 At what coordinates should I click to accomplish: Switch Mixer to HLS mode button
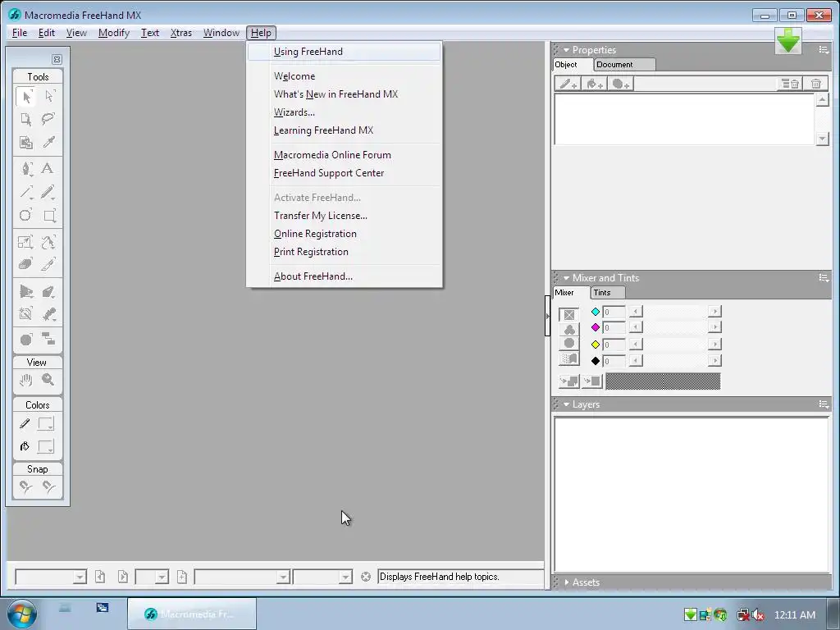click(569, 344)
